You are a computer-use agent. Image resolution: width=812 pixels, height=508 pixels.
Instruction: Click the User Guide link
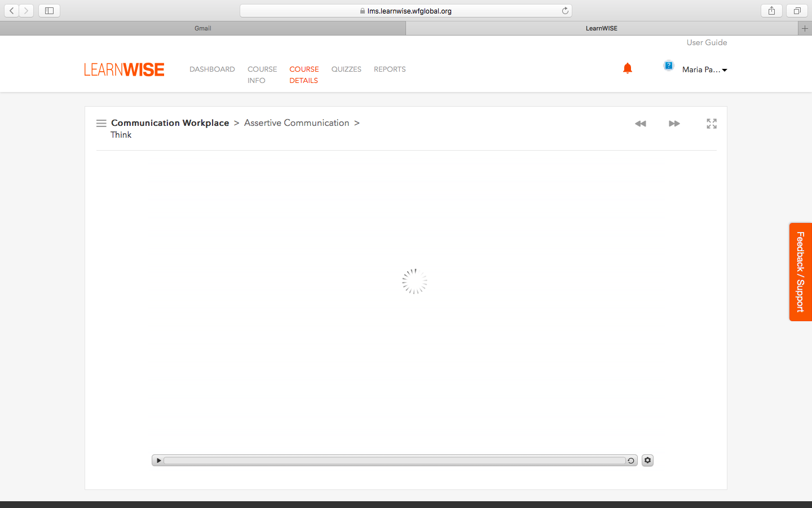[x=707, y=42]
